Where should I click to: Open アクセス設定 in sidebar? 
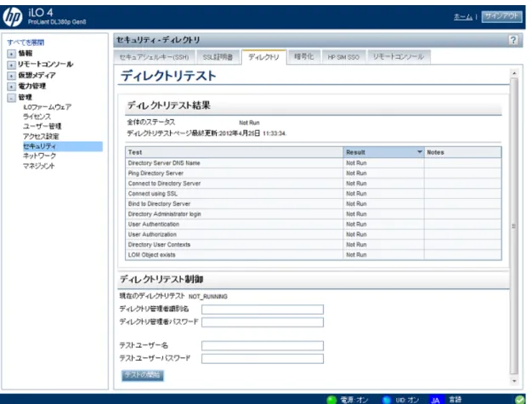point(41,136)
